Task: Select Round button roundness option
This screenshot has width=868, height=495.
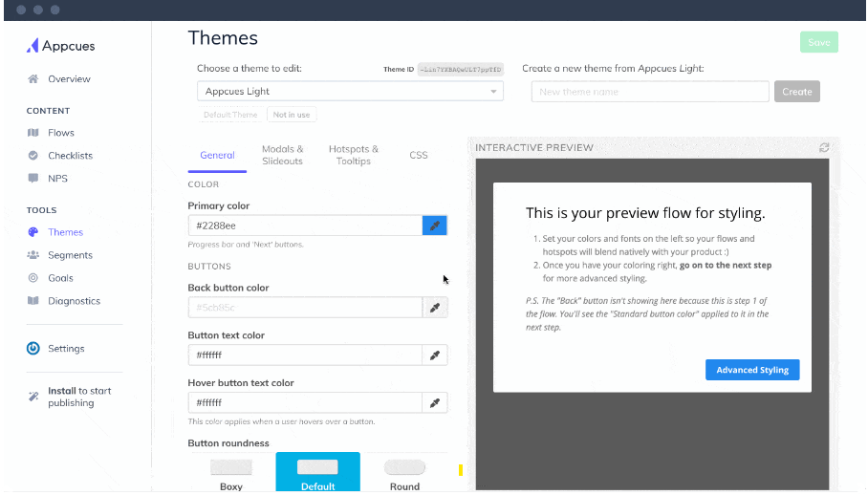Action: click(x=404, y=473)
